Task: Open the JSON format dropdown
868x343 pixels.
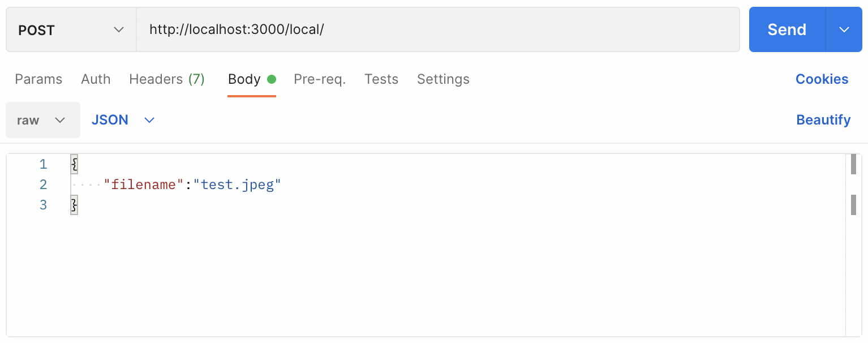Action: pos(123,120)
